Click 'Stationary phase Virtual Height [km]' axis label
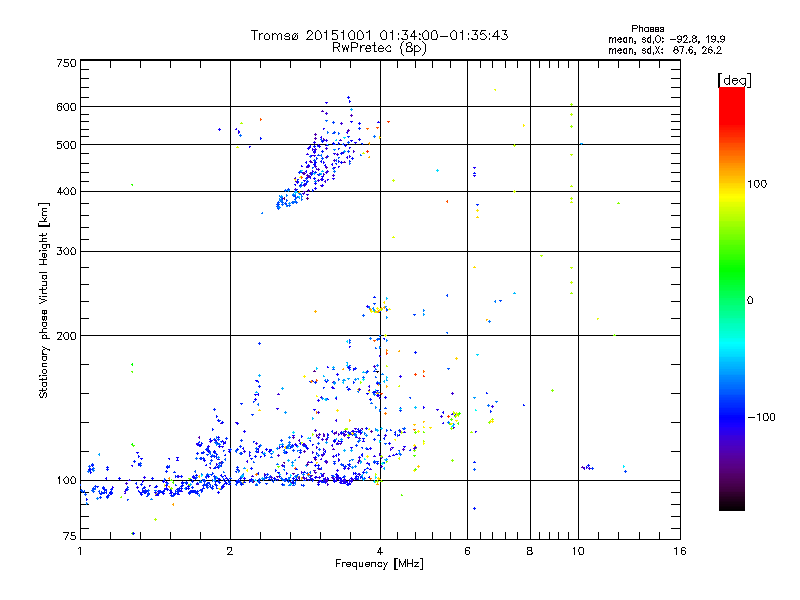The width and height of the screenshot is (800, 600). 44,301
